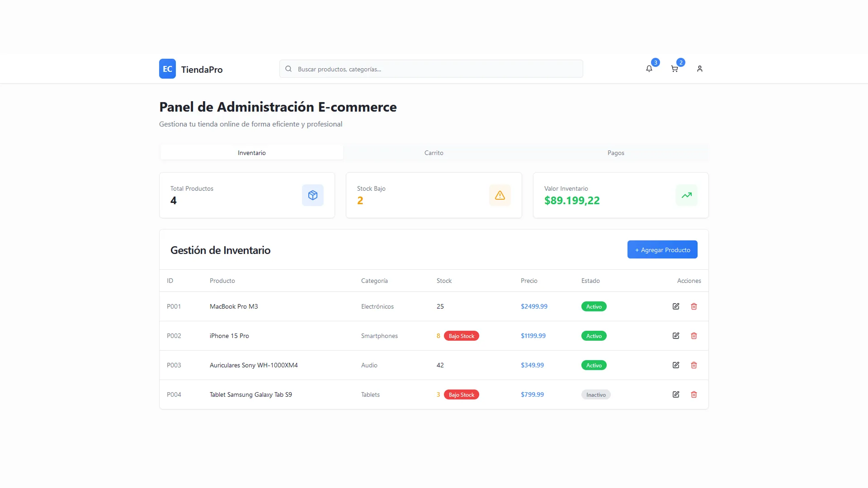This screenshot has height=488, width=868.
Task: Click the user profile icon
Action: point(699,69)
